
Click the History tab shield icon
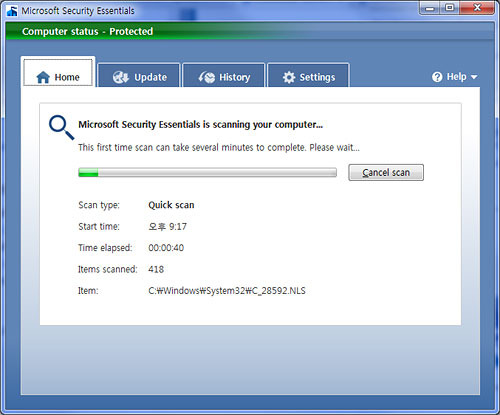pos(207,77)
